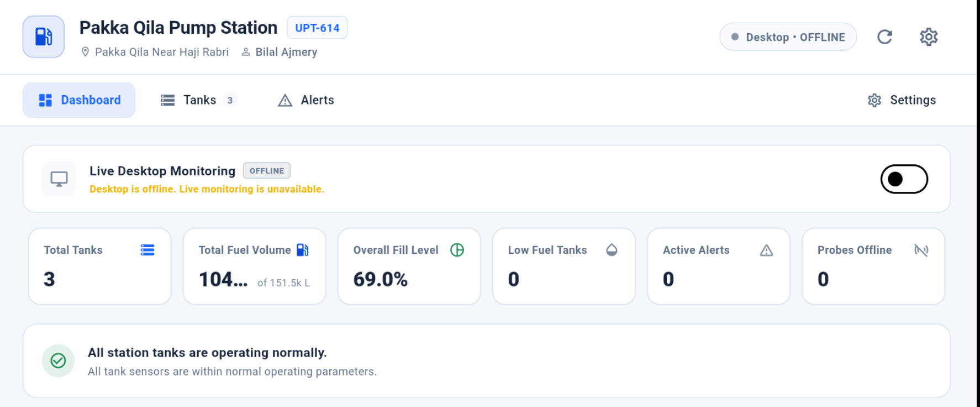
Task: Open the Alerts tab
Action: tap(306, 100)
